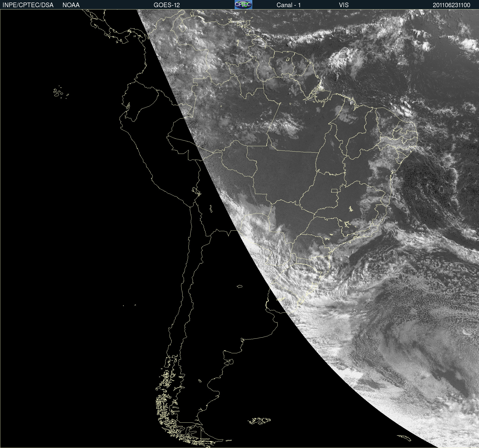This screenshot has width=479, height=448.
Task: Click the NOAA label in header
Action: point(71,5)
